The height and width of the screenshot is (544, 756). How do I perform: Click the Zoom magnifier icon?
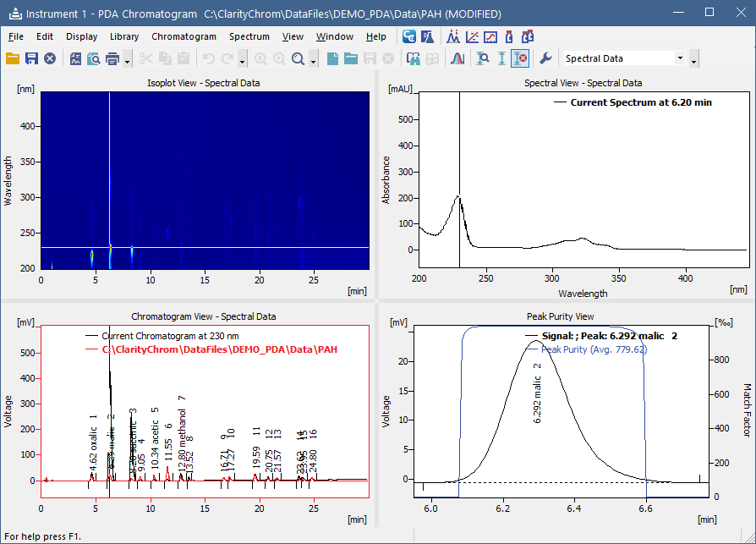click(x=297, y=59)
